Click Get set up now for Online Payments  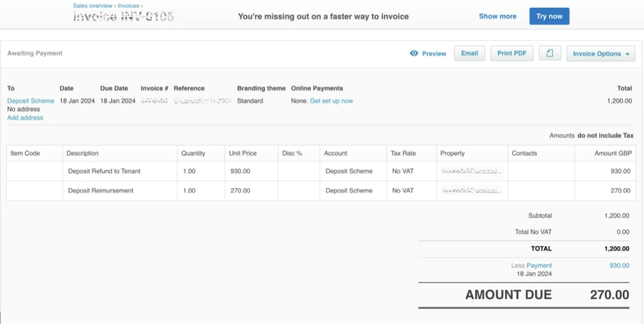pyautogui.click(x=331, y=100)
